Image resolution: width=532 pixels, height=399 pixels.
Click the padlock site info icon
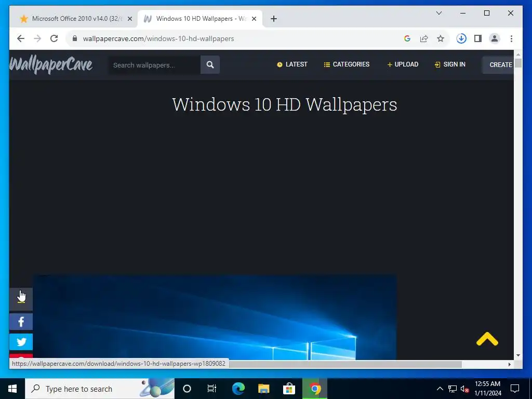[75, 38]
